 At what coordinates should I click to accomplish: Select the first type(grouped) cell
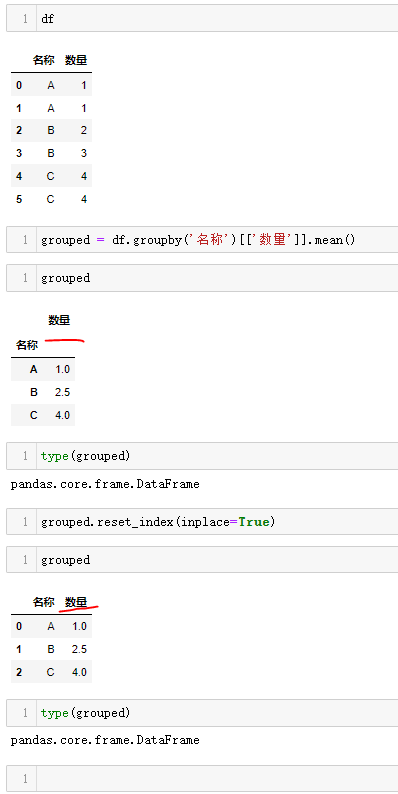click(x=203, y=456)
